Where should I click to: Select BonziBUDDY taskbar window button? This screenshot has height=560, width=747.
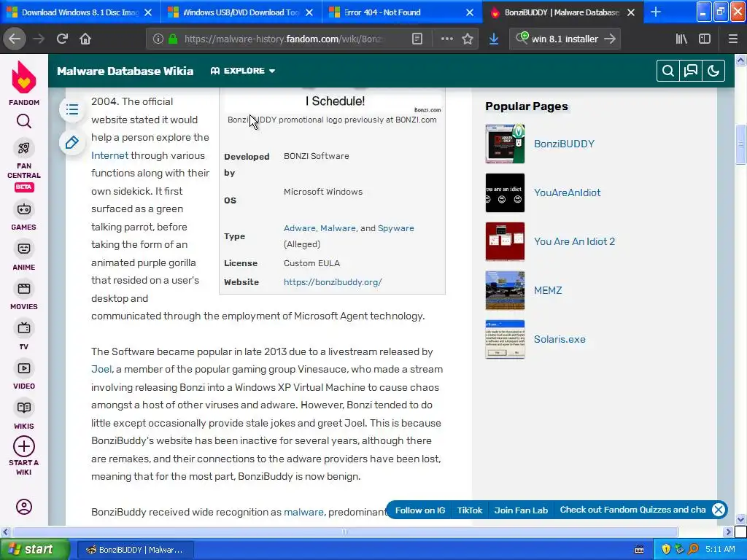pyautogui.click(x=135, y=550)
